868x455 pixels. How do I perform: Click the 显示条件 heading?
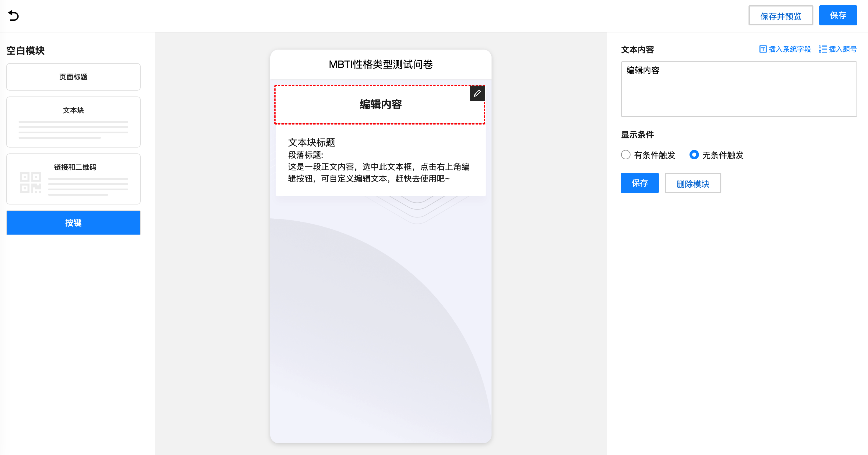coord(637,135)
